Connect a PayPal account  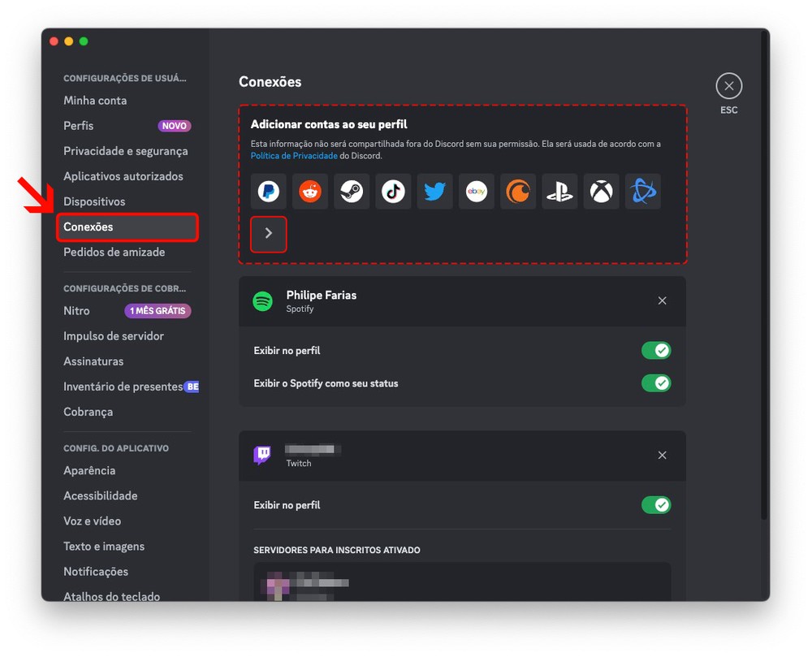pyautogui.click(x=268, y=192)
